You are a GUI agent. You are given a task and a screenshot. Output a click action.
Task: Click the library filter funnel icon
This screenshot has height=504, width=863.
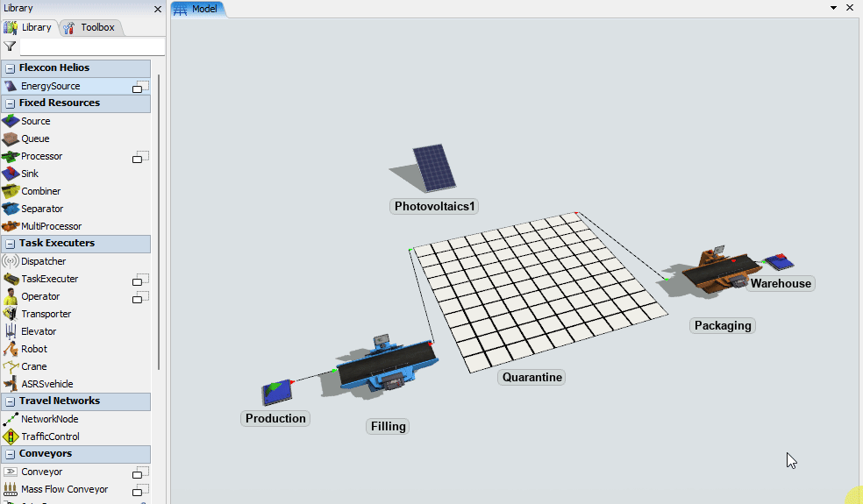(10, 46)
